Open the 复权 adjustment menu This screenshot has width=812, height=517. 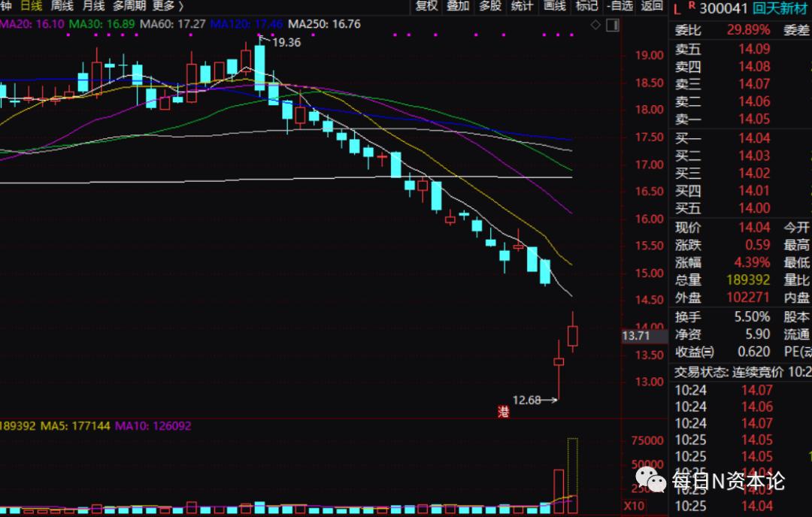[x=427, y=6]
